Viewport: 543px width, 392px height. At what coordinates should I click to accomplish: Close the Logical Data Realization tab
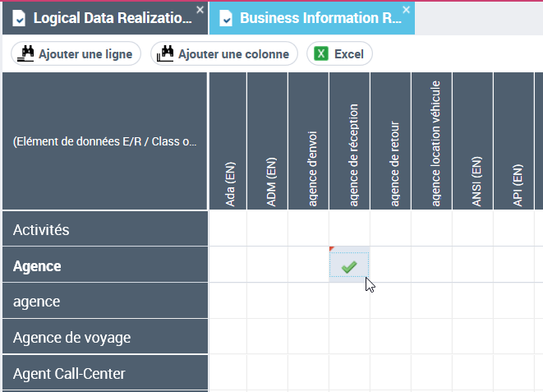pyautogui.click(x=200, y=10)
